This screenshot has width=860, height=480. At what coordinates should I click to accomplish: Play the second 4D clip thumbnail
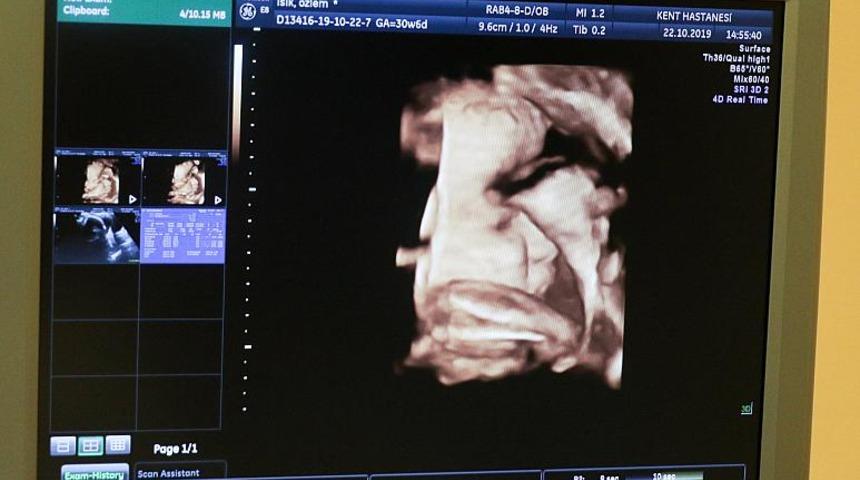pos(183,181)
